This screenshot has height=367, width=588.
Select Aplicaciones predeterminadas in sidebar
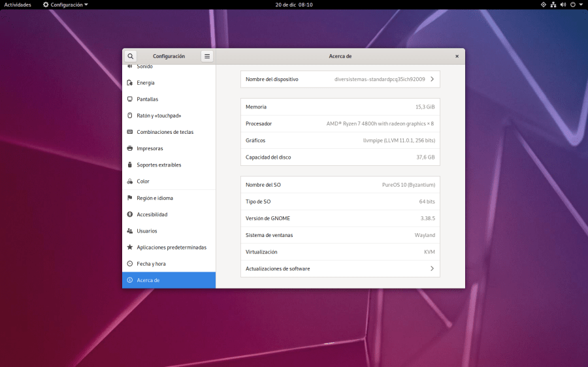[171, 247]
